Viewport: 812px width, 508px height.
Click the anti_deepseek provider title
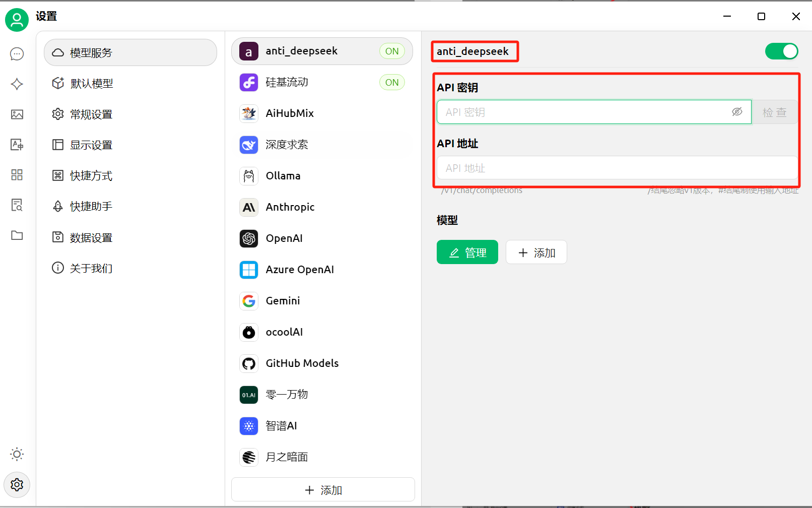tap(473, 51)
